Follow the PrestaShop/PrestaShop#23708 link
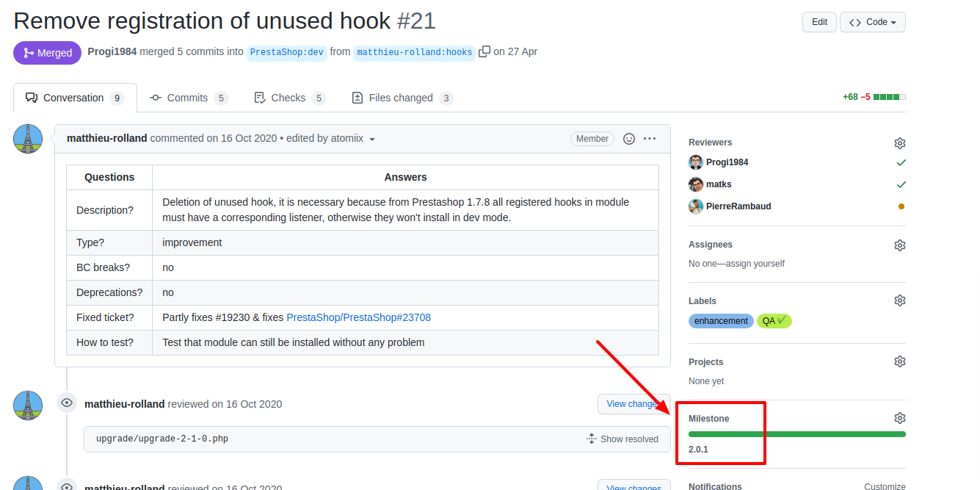Screen dimensions: 980x490 (358, 317)
